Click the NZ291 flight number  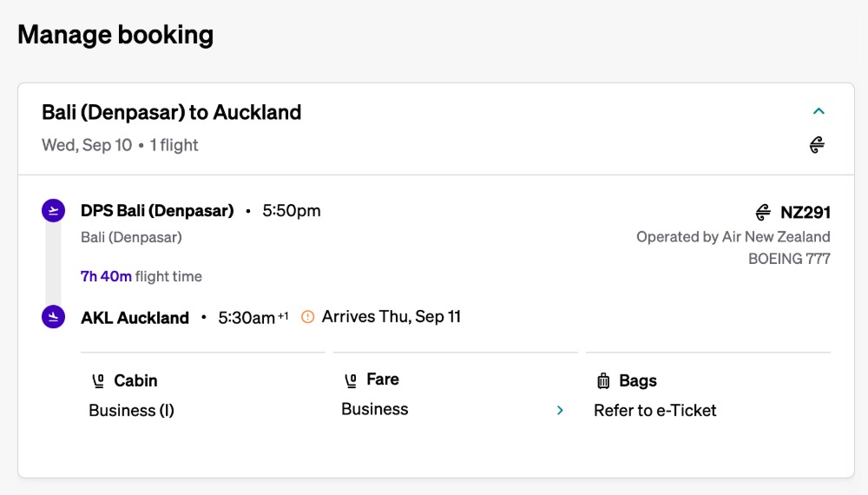pyautogui.click(x=806, y=212)
